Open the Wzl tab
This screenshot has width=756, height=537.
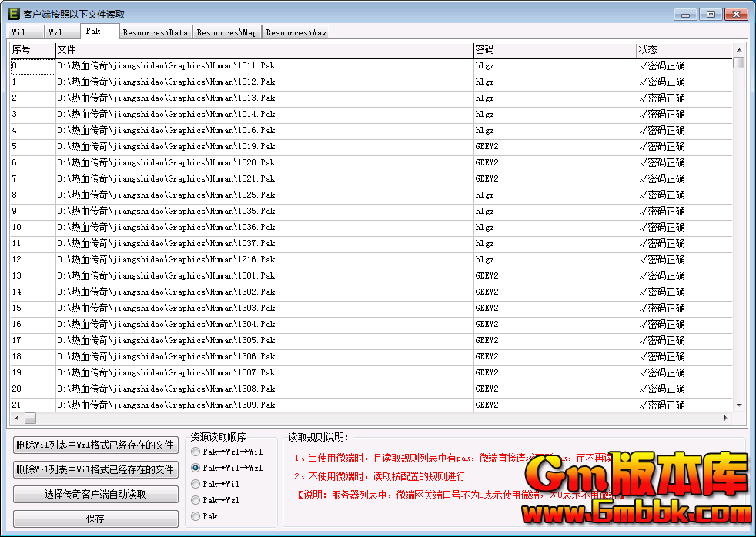coord(56,32)
